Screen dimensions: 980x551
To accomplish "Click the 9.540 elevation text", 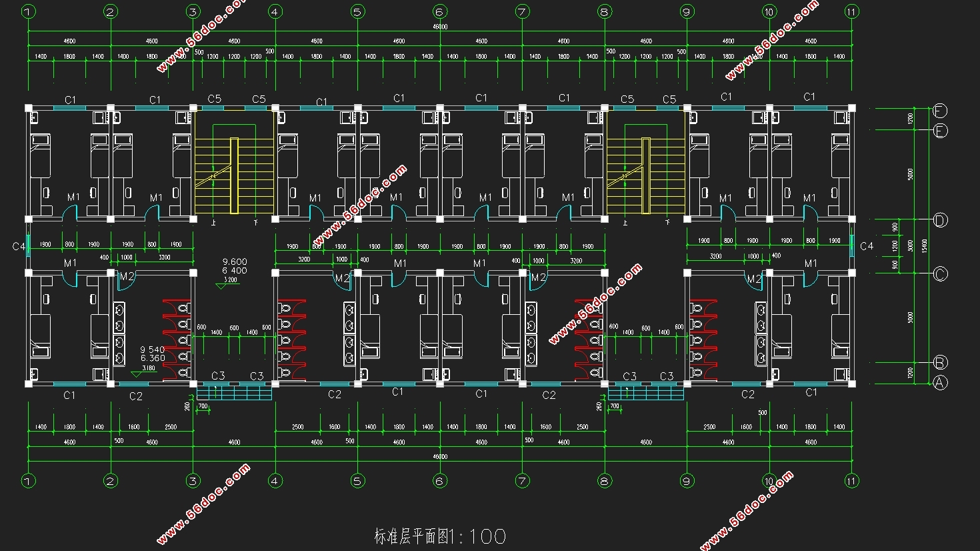I will tap(152, 350).
